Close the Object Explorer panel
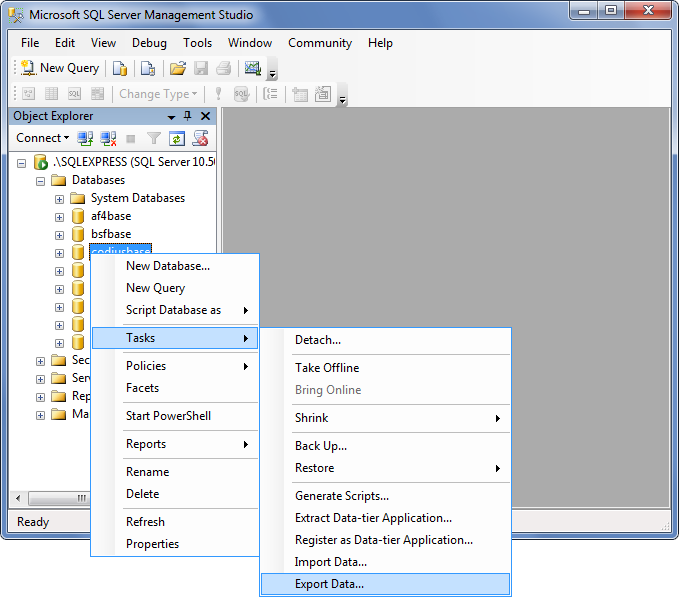The height and width of the screenshot is (597, 679). [x=204, y=116]
